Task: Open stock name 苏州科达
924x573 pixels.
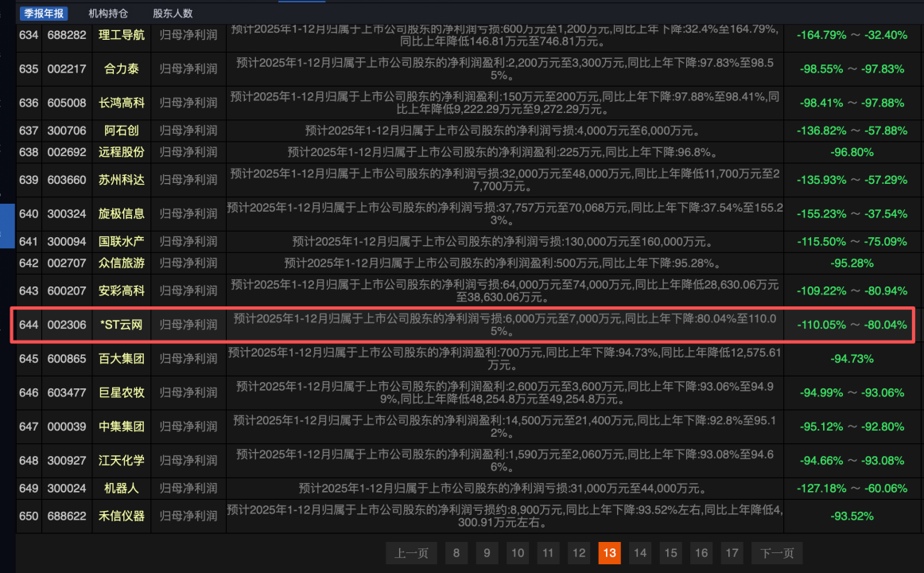Action: pos(122,180)
